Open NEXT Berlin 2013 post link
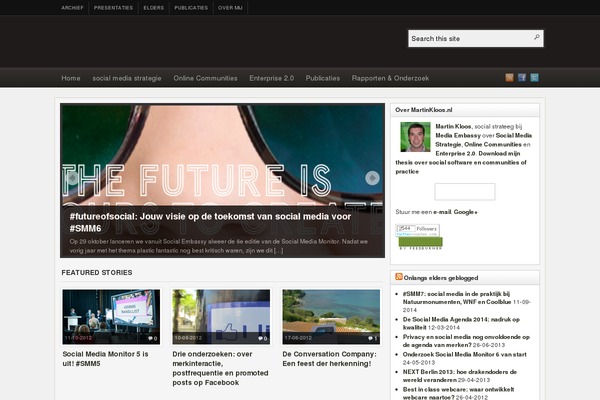 pyautogui.click(x=460, y=376)
